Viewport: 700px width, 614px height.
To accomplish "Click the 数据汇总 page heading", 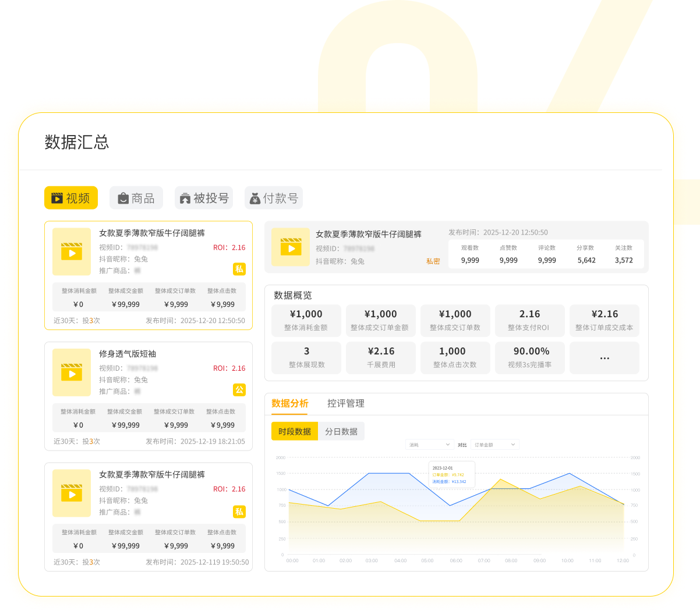I will (x=77, y=142).
